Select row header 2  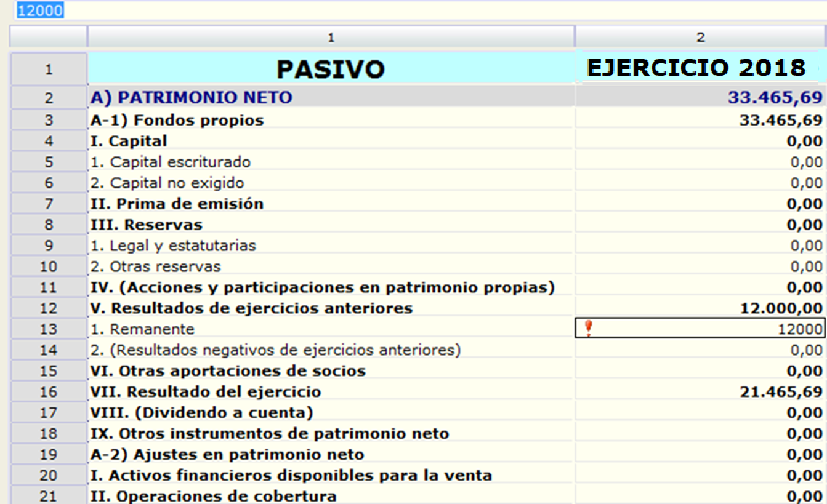coord(49,97)
